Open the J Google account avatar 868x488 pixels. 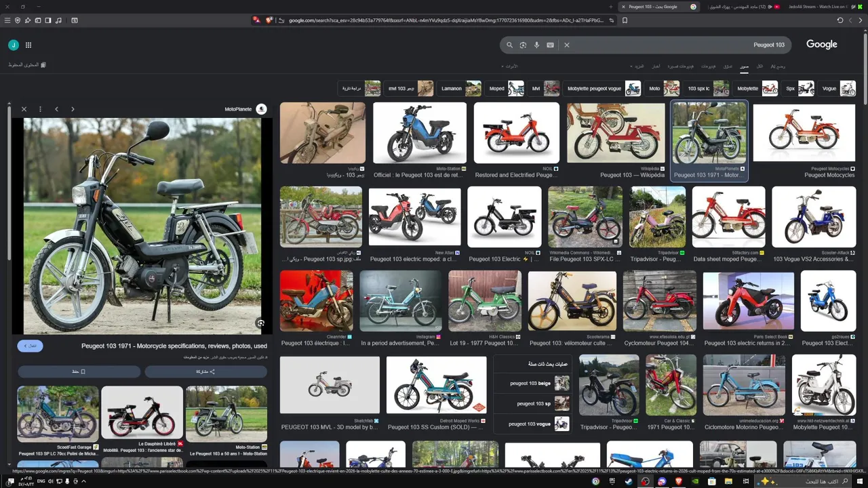click(14, 45)
